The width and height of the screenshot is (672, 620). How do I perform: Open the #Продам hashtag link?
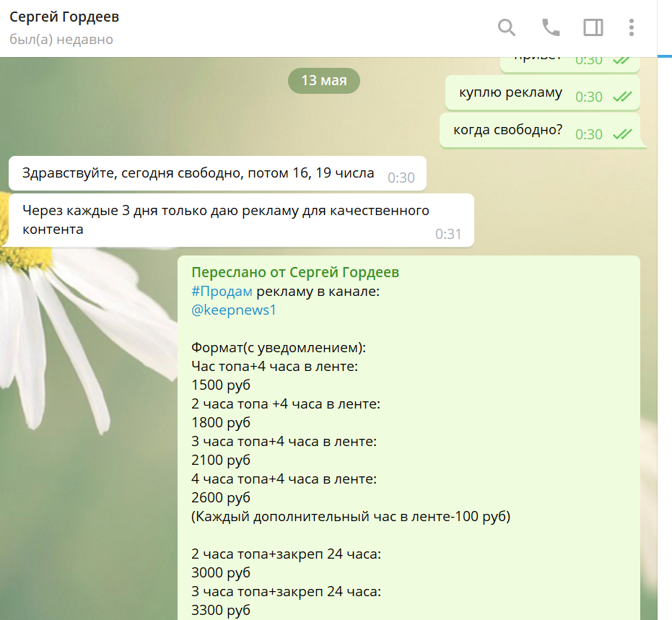222,292
